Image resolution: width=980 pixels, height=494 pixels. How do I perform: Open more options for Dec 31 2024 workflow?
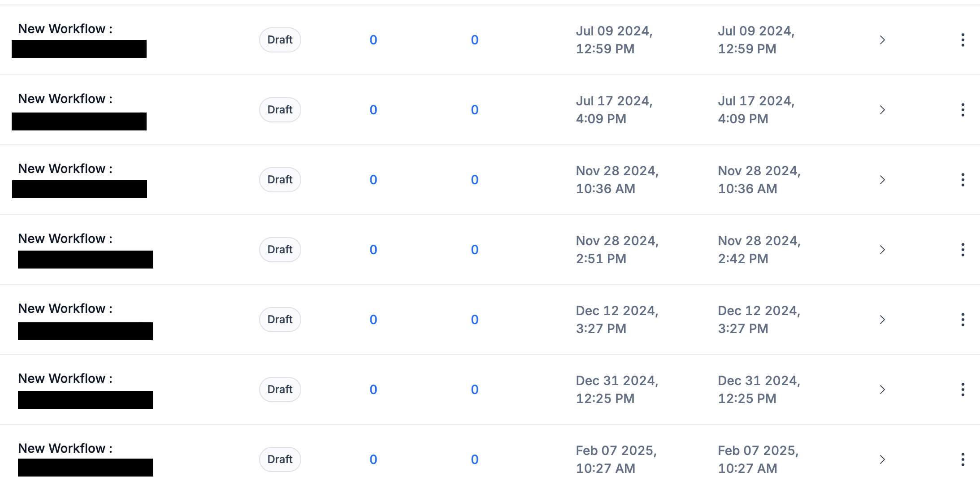tap(963, 390)
